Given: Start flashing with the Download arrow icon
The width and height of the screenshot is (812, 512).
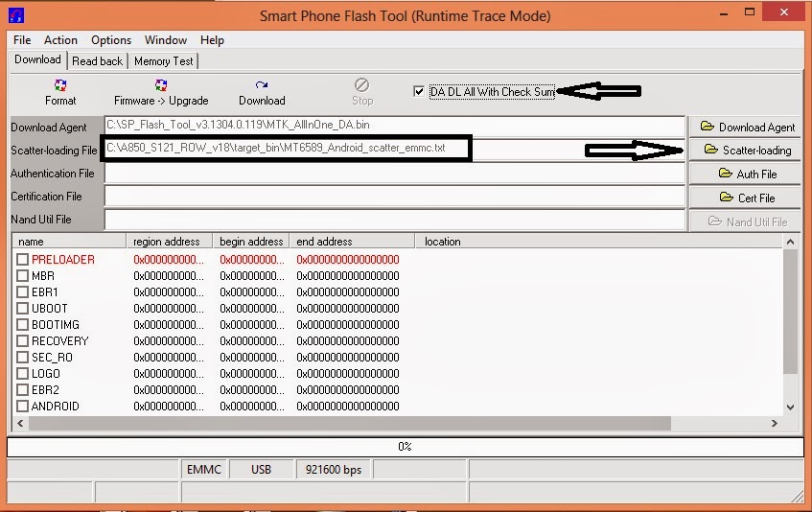Looking at the screenshot, I should point(262,85).
